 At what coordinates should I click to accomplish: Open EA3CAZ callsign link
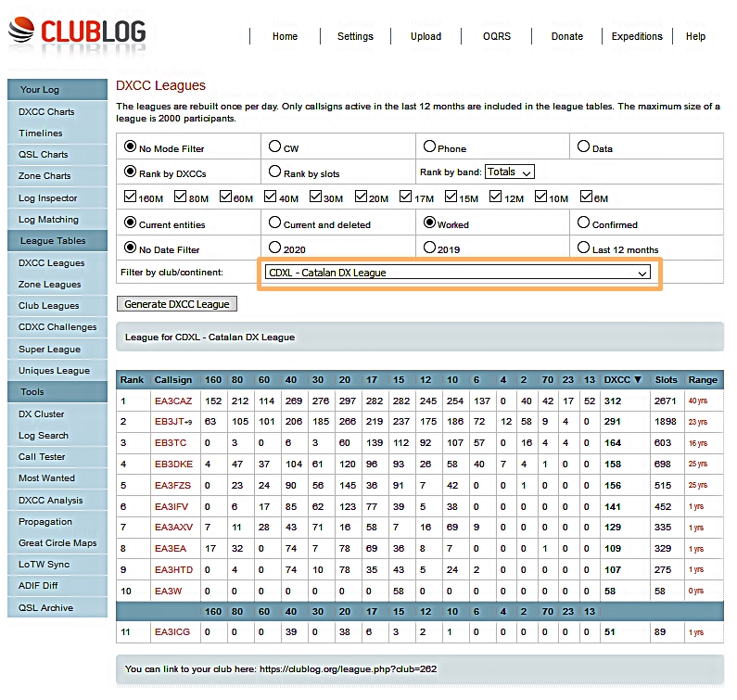(173, 401)
